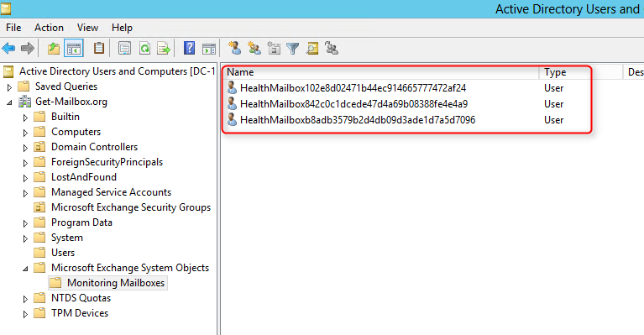Click user icon of HealthMailbox102e8d row
This screenshot has width=644, height=335.
point(232,87)
